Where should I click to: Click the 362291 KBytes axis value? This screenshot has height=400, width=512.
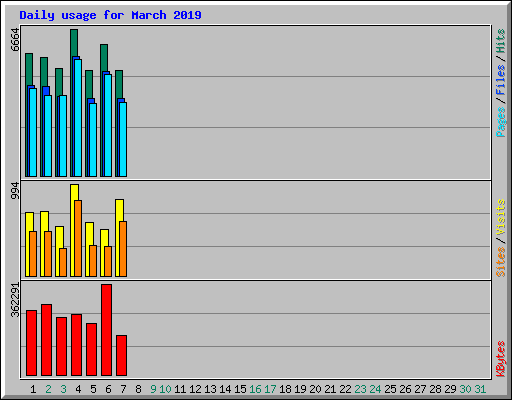tap(15, 300)
